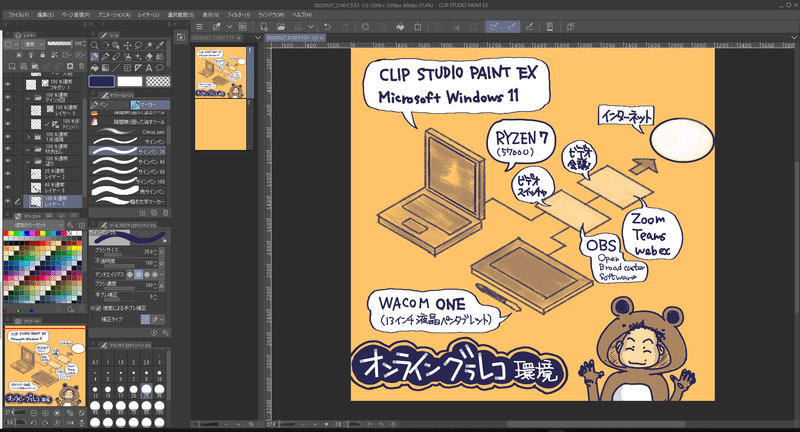Select the Move layer tool
The image size is (800, 432).
pos(128,45)
